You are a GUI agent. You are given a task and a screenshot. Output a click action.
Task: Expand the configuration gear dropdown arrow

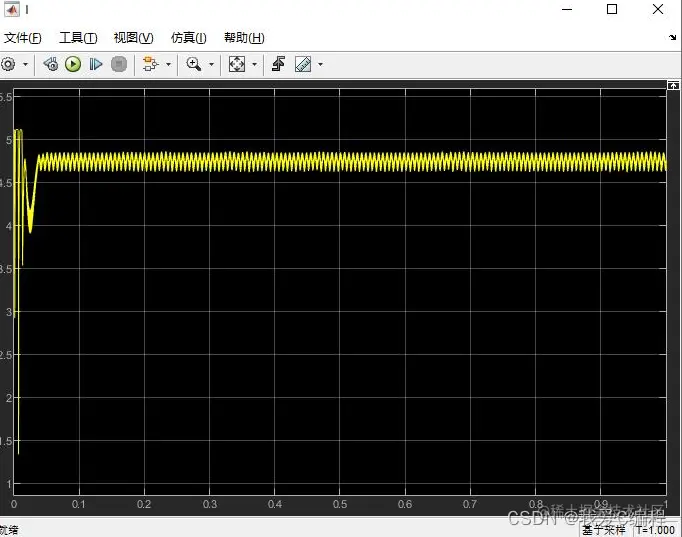[25, 64]
